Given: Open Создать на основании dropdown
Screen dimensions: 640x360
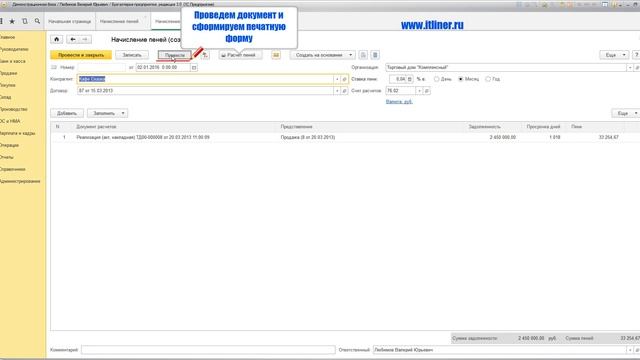Looking at the screenshot, I should click(x=323, y=55).
